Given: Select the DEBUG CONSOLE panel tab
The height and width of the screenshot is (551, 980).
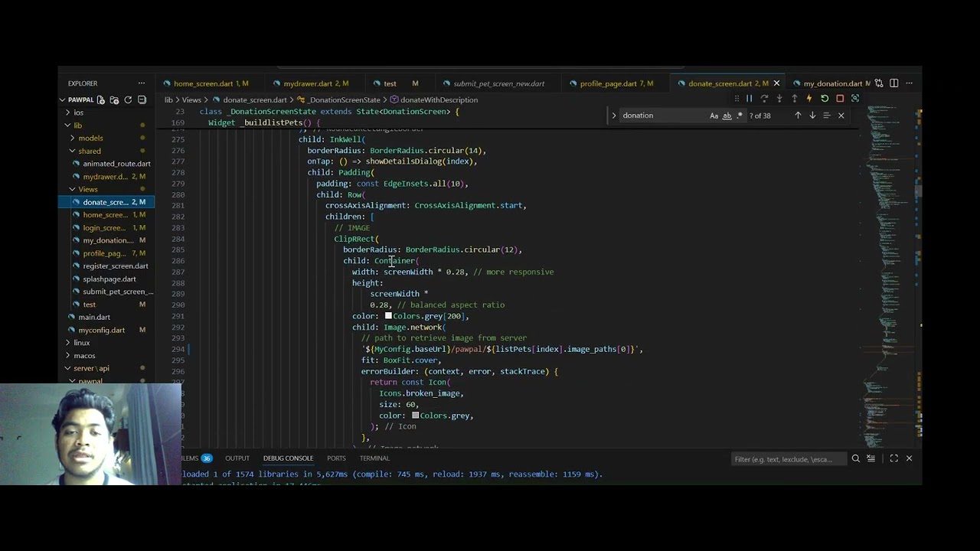Looking at the screenshot, I should (x=288, y=458).
